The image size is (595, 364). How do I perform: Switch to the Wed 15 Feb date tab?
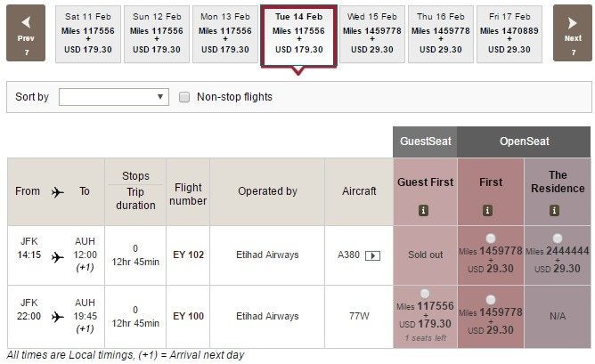372,34
